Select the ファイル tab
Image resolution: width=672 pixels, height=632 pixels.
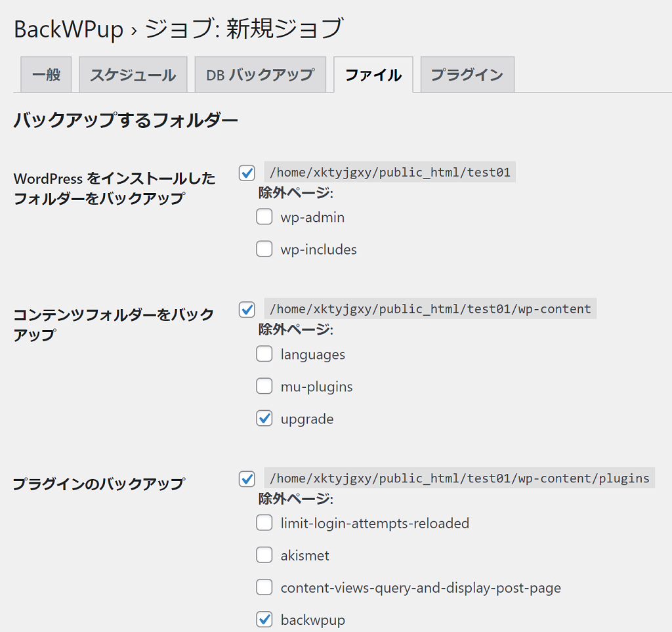tap(373, 75)
